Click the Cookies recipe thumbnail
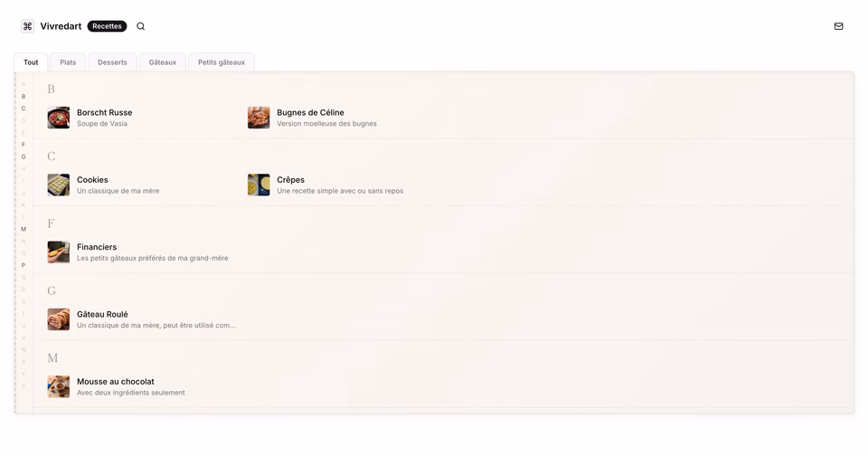 (59, 185)
